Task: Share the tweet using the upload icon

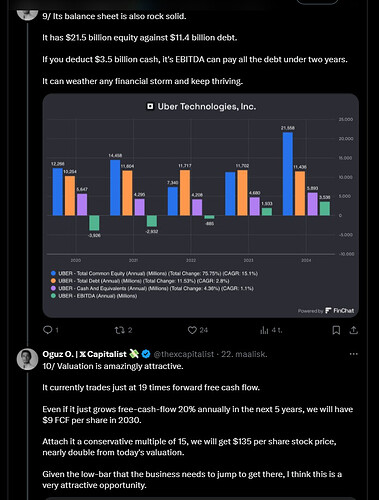Action: 354,330
